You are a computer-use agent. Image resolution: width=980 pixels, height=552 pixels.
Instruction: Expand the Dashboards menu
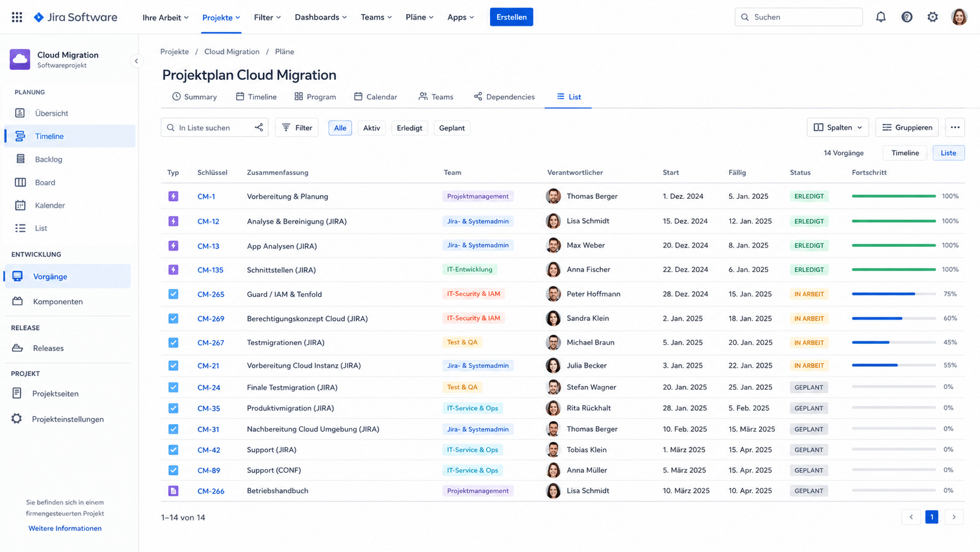point(321,17)
